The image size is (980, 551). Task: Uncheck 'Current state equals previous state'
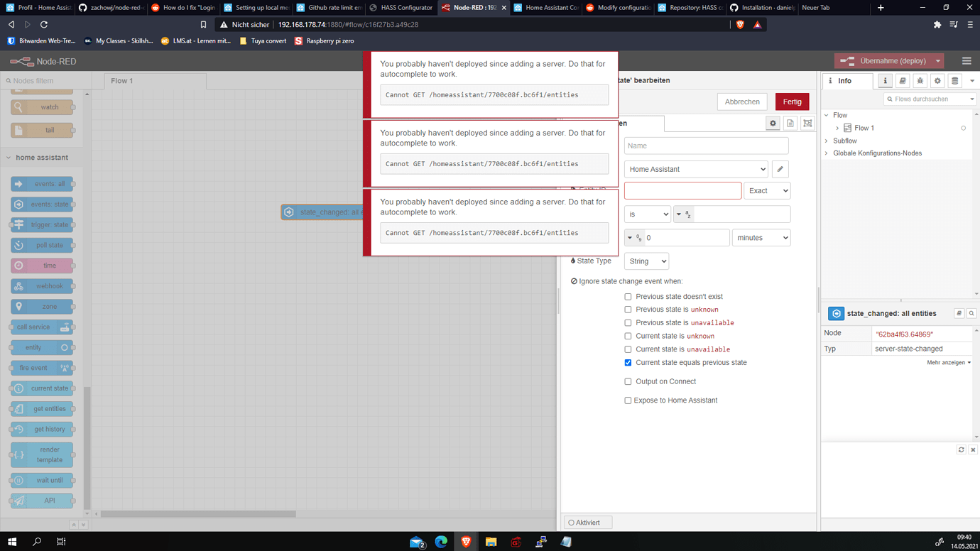(x=628, y=362)
